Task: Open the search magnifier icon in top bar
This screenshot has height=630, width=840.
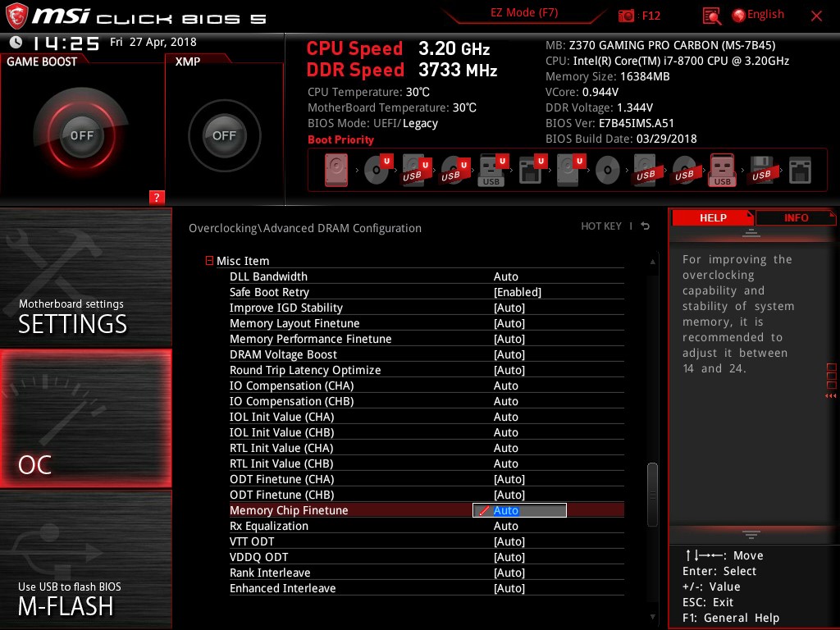Action: pyautogui.click(x=711, y=16)
